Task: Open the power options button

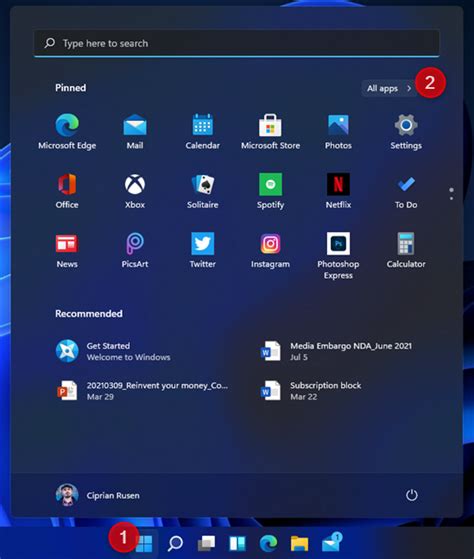Action: click(x=412, y=495)
